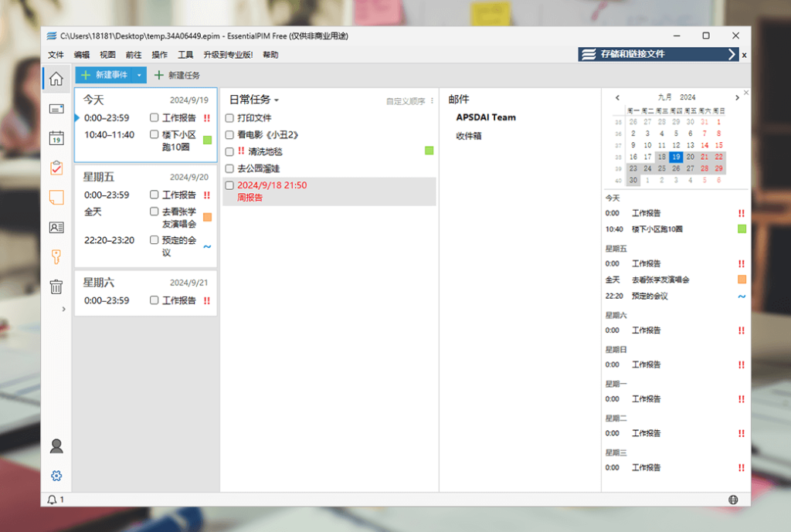Open the 工具 menu
This screenshot has height=532, width=791.
coord(185,55)
